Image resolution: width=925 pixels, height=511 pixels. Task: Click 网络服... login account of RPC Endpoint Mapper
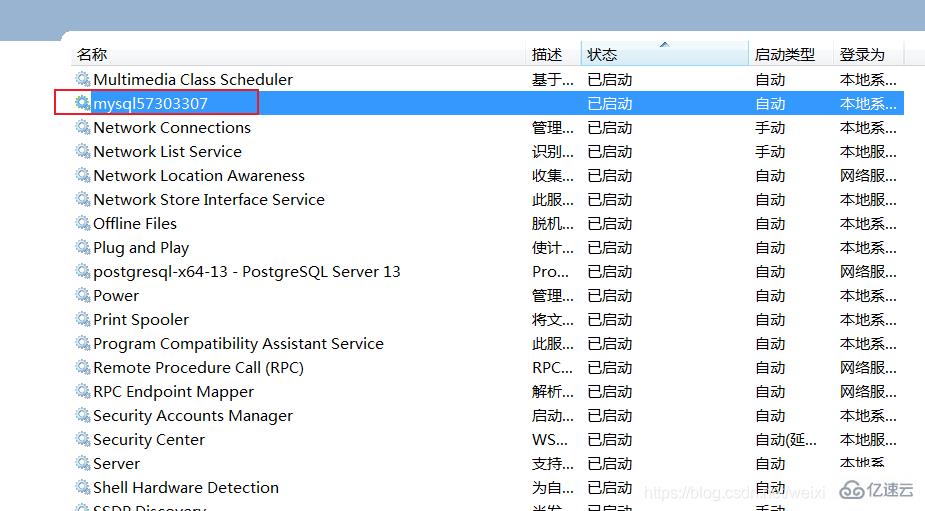pyautogui.click(x=868, y=392)
